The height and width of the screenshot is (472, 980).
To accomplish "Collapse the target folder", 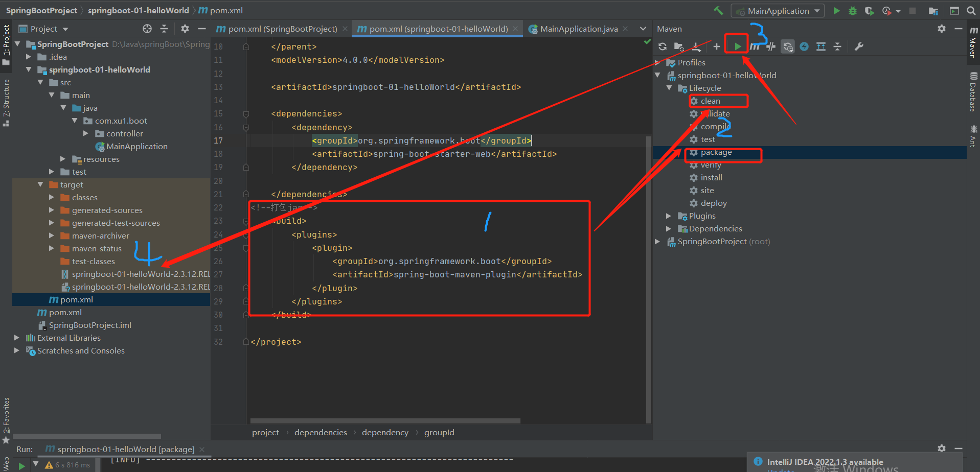I will (40, 184).
